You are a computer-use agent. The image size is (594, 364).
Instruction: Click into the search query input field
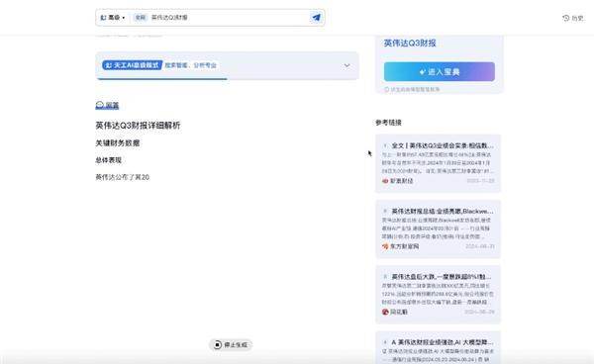tap(229, 18)
